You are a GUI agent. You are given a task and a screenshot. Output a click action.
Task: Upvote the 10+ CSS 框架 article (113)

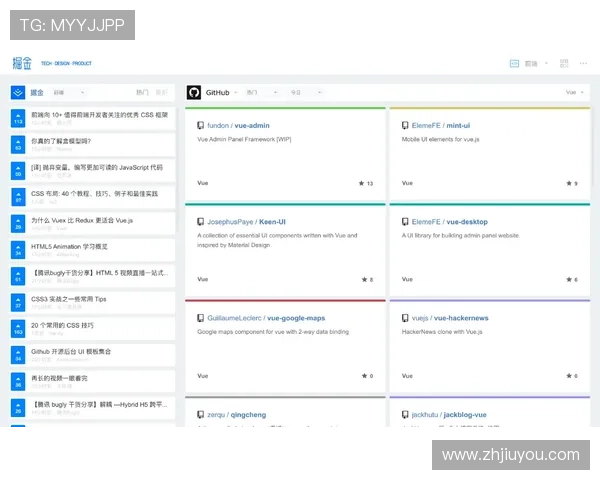point(18,118)
